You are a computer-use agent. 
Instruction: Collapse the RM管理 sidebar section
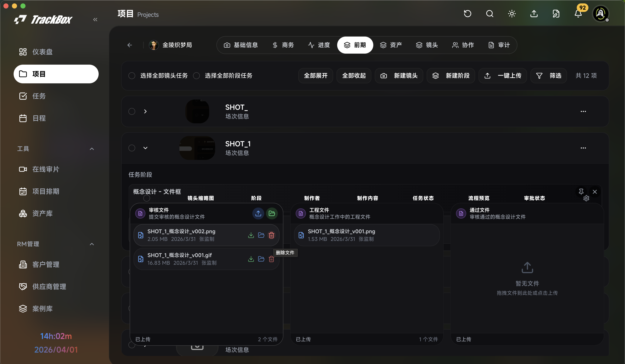point(92,244)
